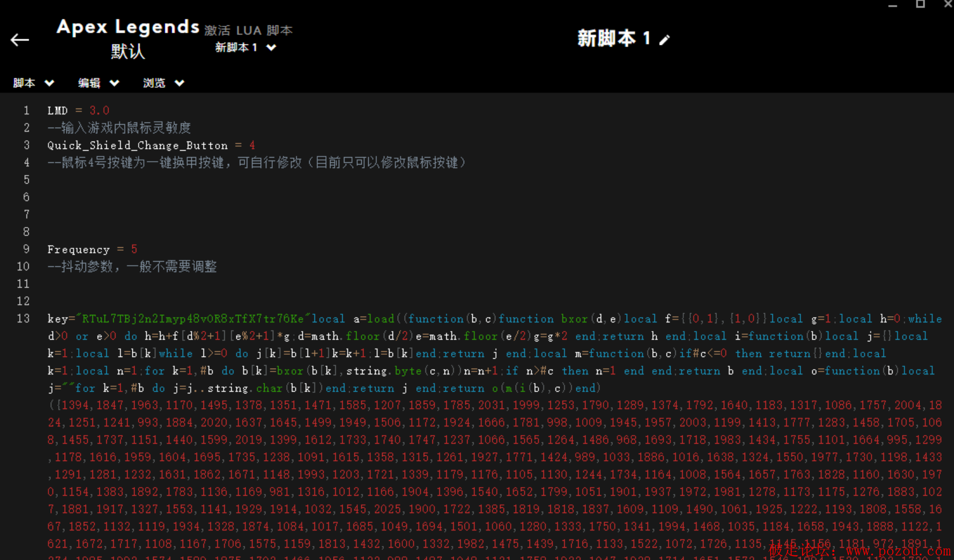Click the comment about 鼠标4号按键

[257, 162]
